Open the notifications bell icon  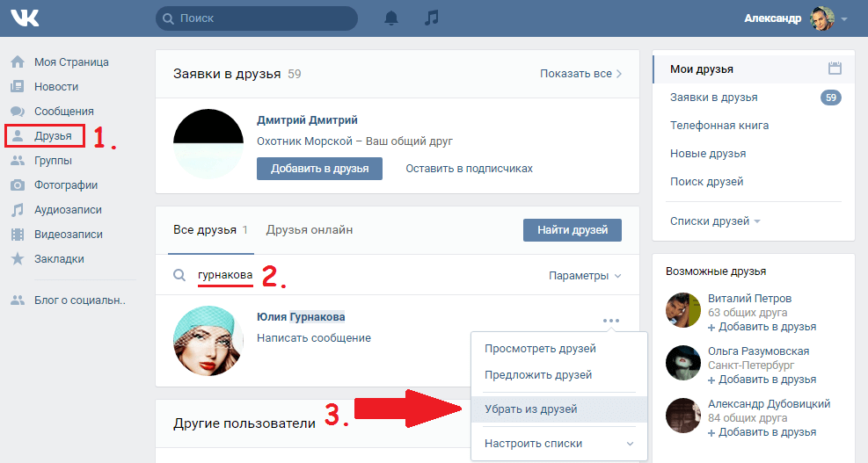click(x=391, y=18)
